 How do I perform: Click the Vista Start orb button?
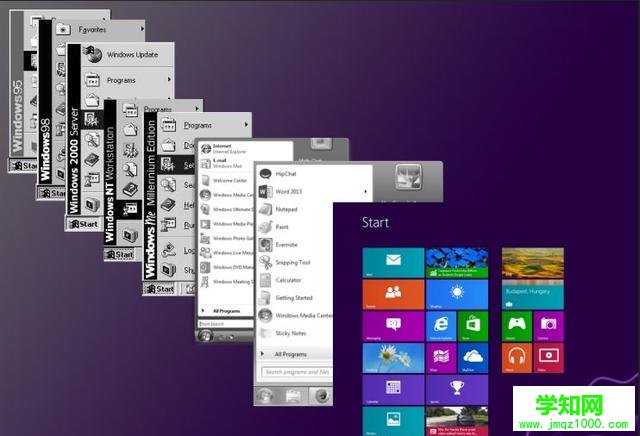(x=205, y=336)
